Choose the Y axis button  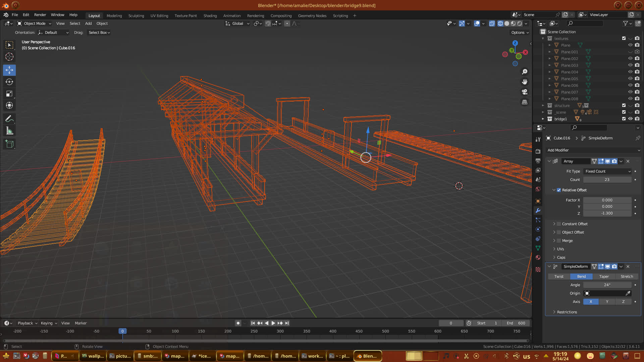click(x=607, y=302)
